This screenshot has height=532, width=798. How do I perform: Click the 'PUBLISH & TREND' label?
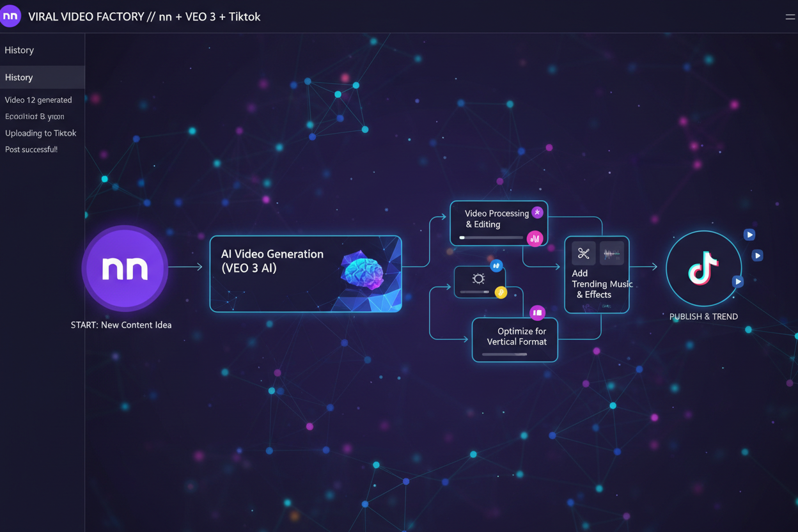703,317
